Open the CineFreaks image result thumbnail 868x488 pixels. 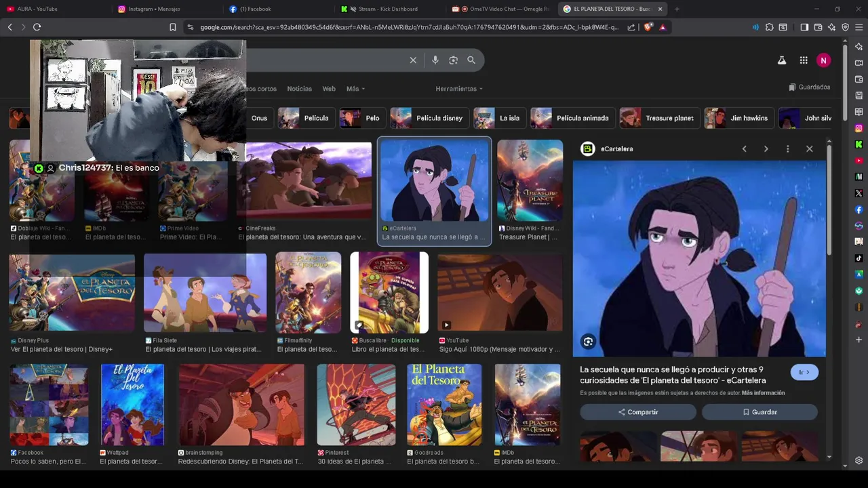click(x=304, y=182)
